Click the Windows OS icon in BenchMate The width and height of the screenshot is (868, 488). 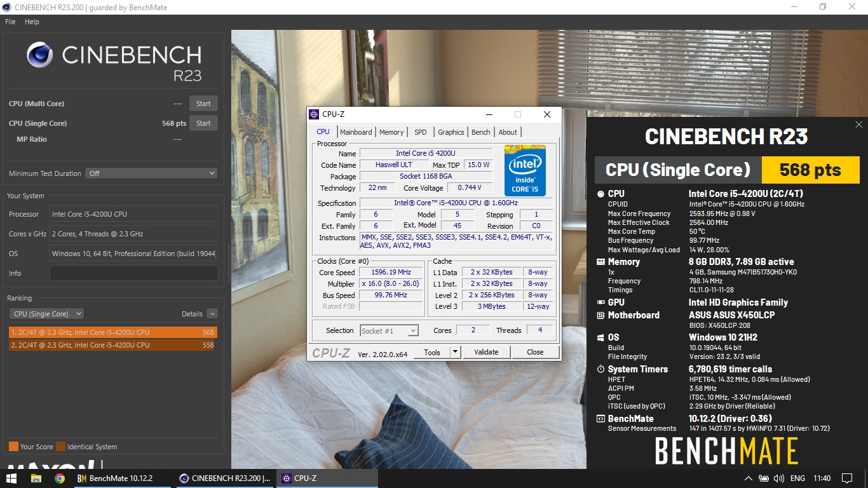click(x=600, y=337)
